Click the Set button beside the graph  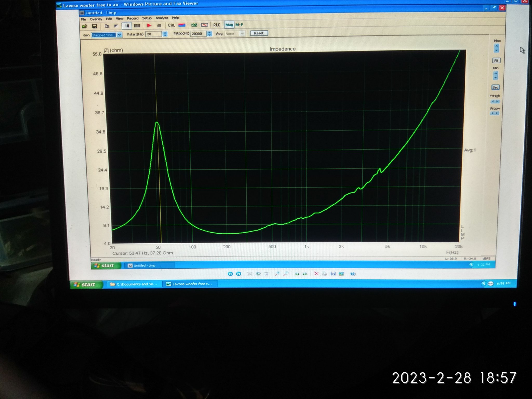(x=495, y=87)
